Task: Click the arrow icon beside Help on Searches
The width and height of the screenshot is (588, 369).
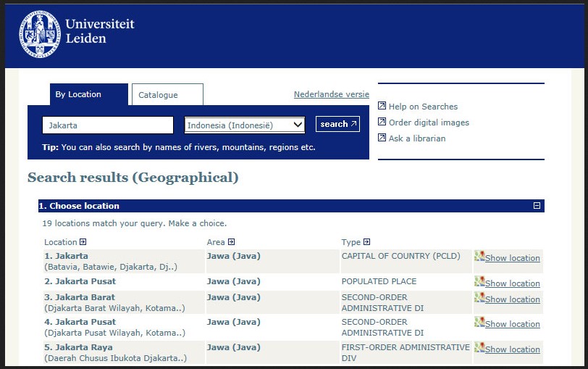Action: tap(382, 107)
